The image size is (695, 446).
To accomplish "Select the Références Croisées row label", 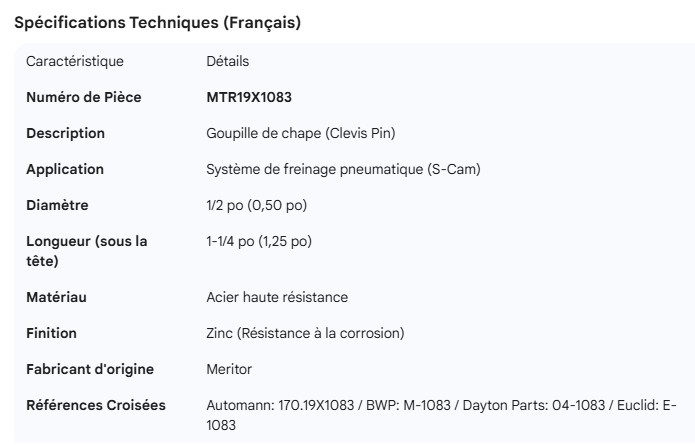I will pos(96,405).
